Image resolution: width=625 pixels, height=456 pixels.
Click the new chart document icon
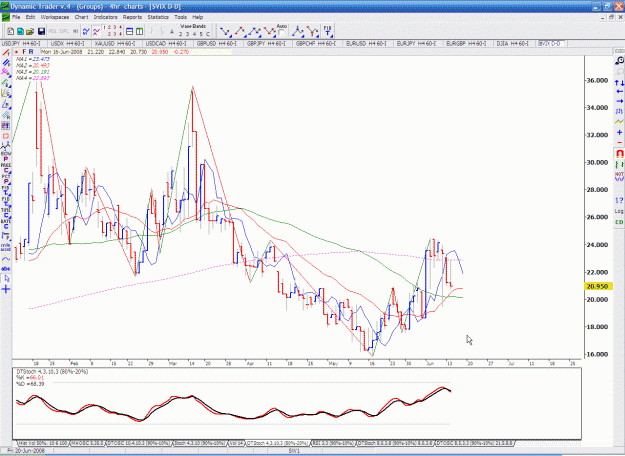tap(11, 31)
